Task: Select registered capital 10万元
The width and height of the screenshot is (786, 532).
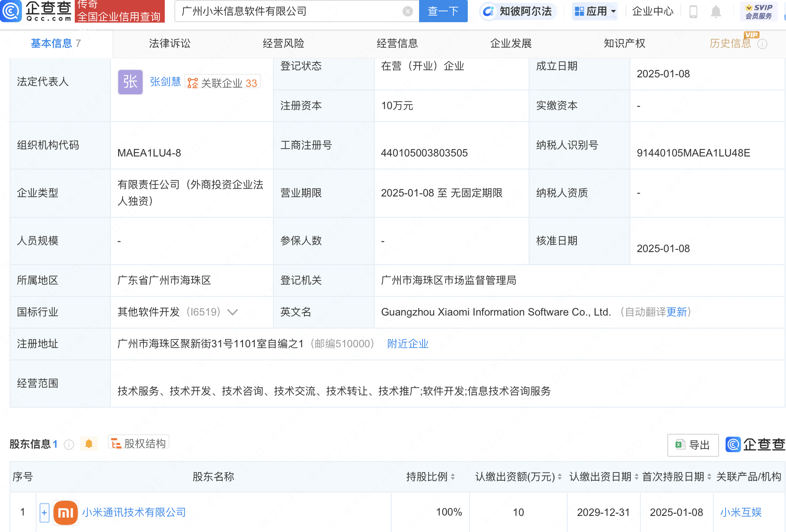Action: pos(397,106)
